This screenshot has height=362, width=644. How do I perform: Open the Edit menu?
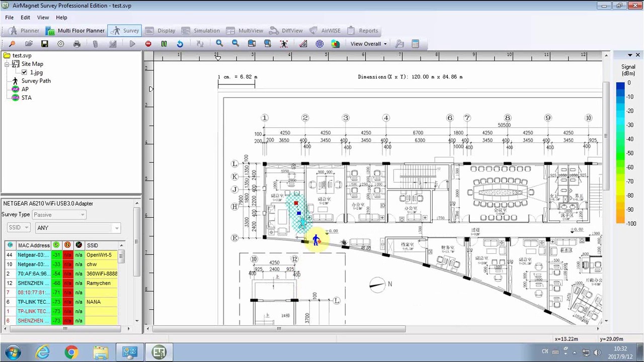[x=25, y=18]
